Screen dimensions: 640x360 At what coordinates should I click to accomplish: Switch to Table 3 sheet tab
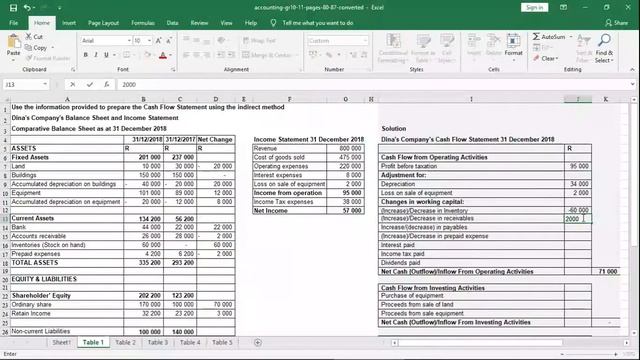(158, 342)
